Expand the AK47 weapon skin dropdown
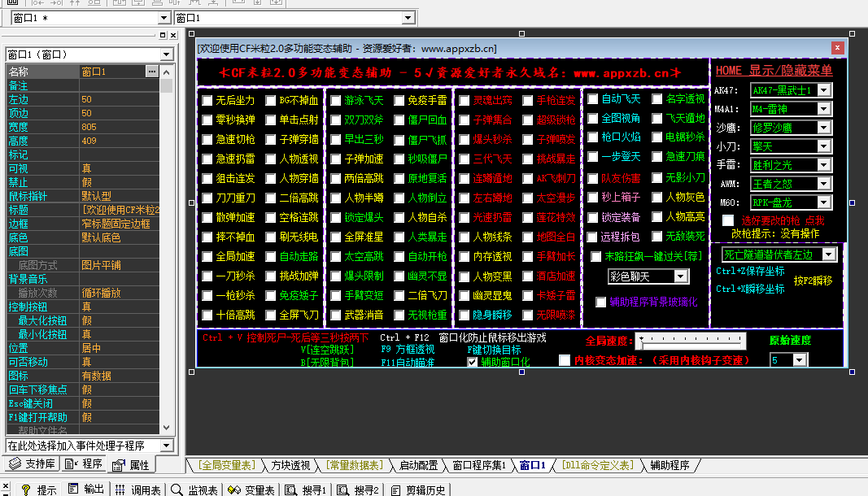 tap(824, 89)
